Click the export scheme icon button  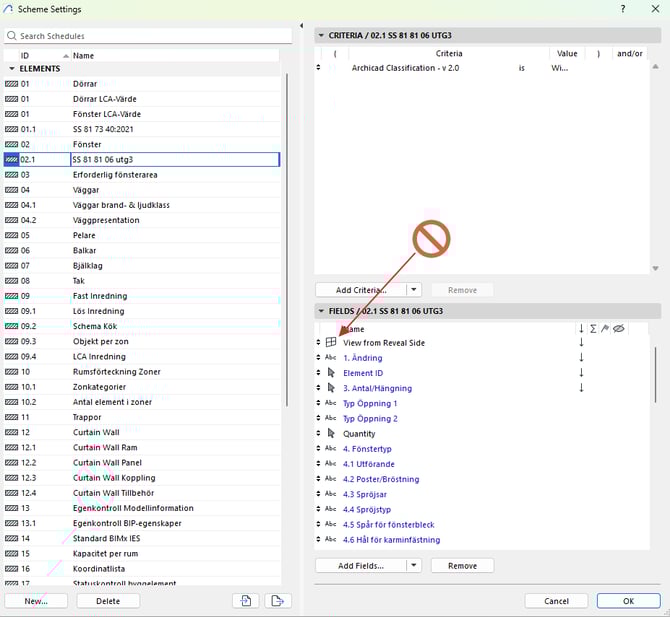point(276,600)
